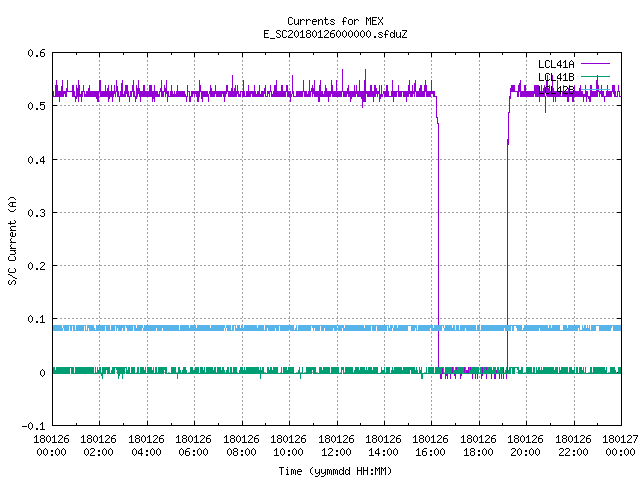Viewport: 640px width, 480px height.
Task: Click the x-axis tick '180126 10:00'
Action: pyautogui.click(x=289, y=446)
